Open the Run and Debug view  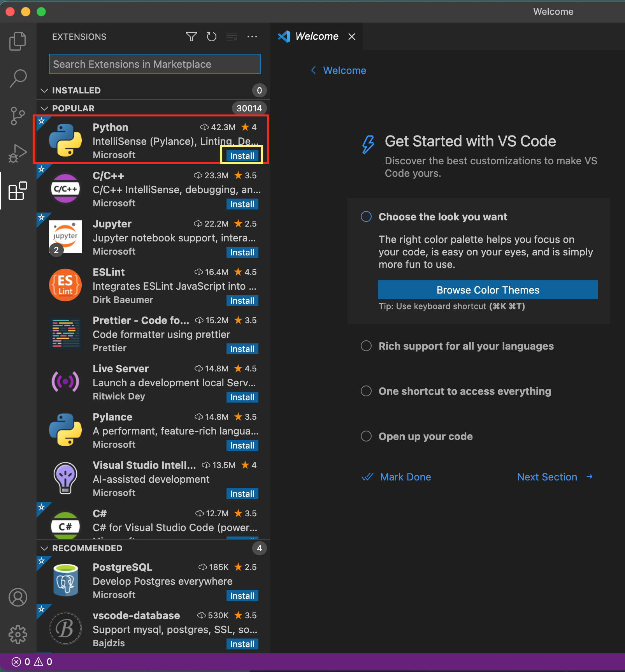click(x=18, y=153)
